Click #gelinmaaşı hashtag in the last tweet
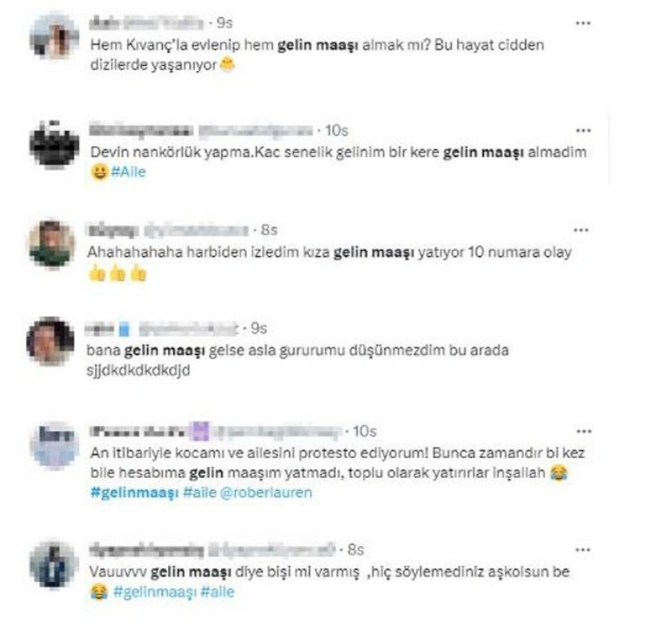The width and height of the screenshot is (672, 632). [x=155, y=592]
